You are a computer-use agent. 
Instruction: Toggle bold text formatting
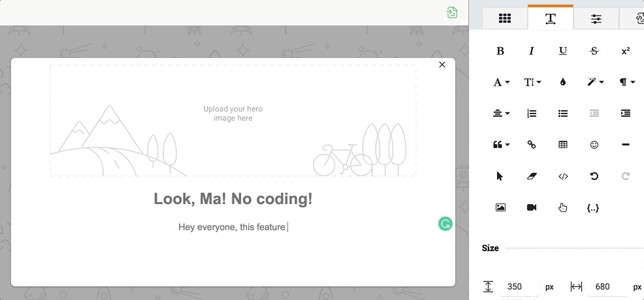click(x=500, y=51)
